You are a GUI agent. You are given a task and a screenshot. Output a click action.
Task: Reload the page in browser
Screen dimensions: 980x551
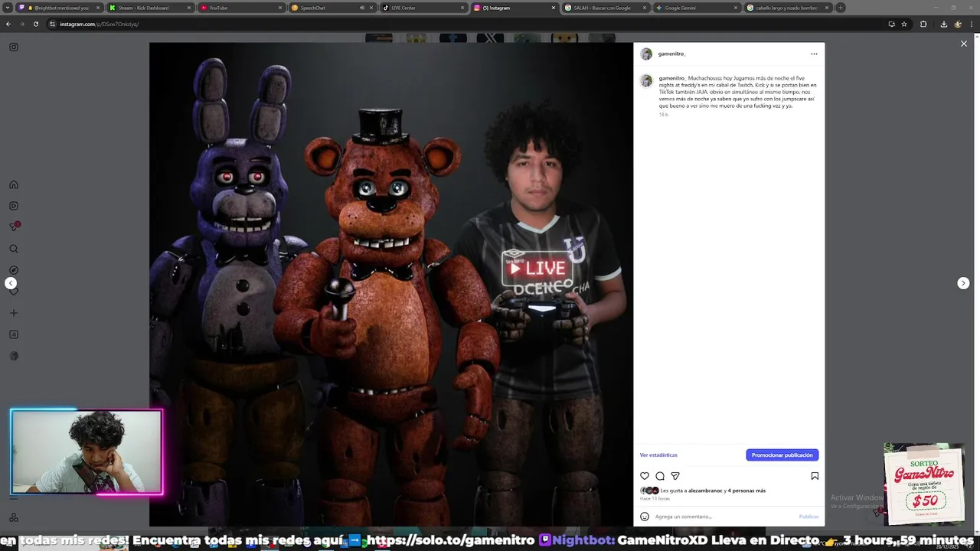tap(35, 24)
